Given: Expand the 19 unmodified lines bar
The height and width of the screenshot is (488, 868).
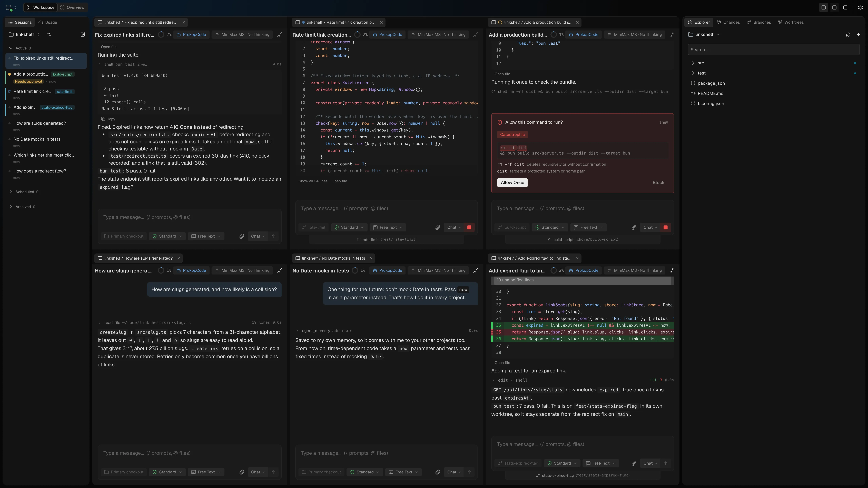Looking at the screenshot, I should pos(583,280).
